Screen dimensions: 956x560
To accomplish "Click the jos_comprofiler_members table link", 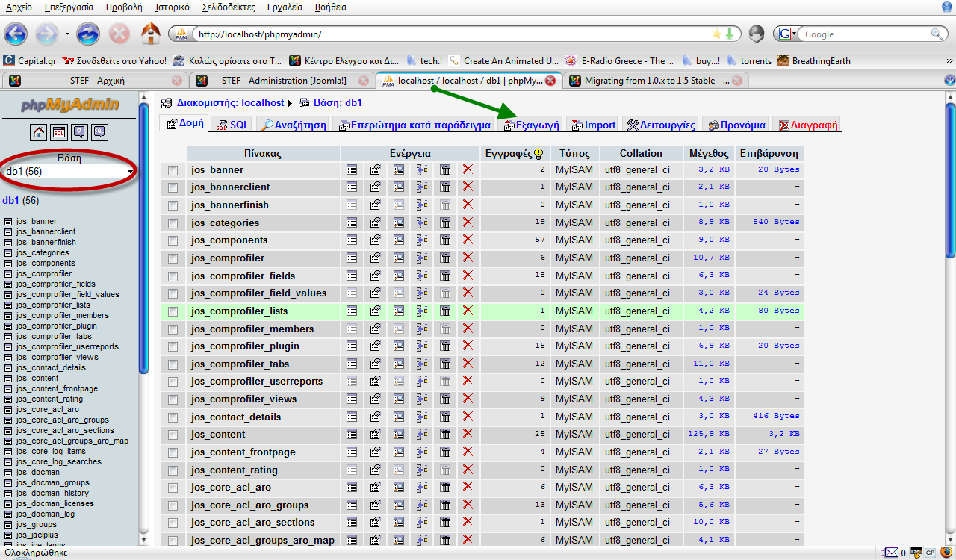I will pyautogui.click(x=252, y=329).
